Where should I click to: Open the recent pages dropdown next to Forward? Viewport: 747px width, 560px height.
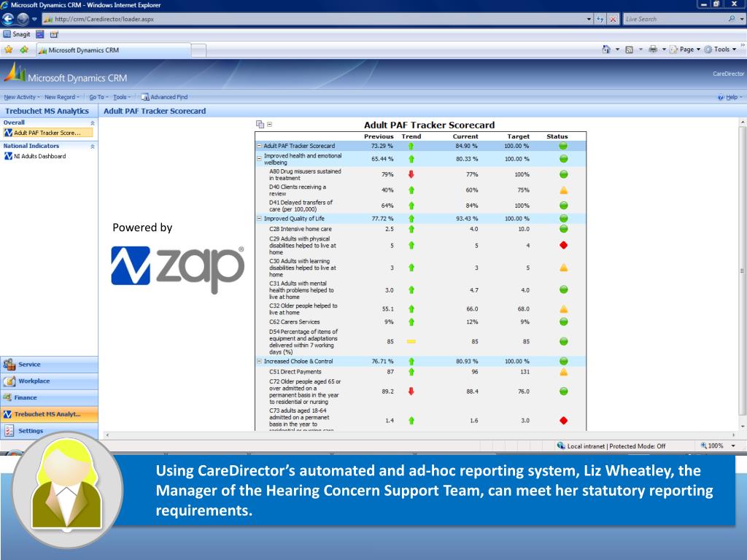click(x=34, y=19)
